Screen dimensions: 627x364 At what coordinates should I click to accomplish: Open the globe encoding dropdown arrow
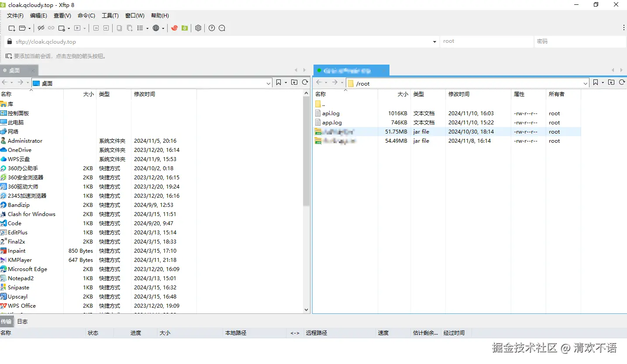[x=163, y=28]
